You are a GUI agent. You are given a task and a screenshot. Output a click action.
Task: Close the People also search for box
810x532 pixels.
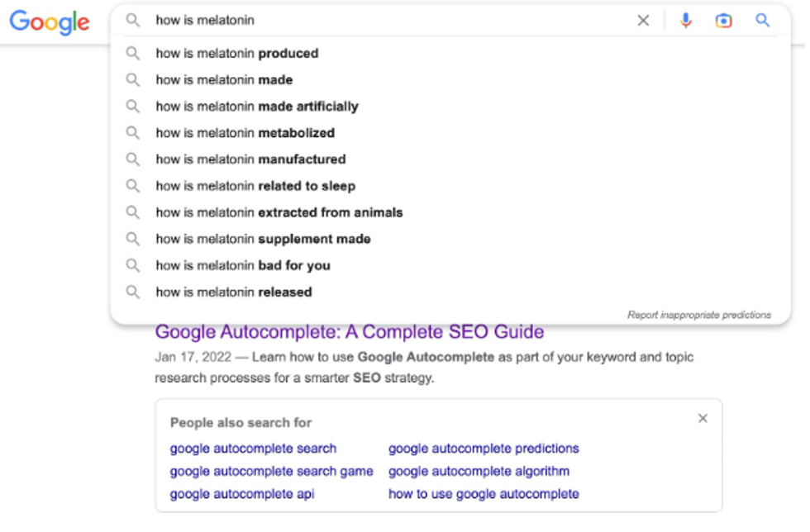coord(703,419)
